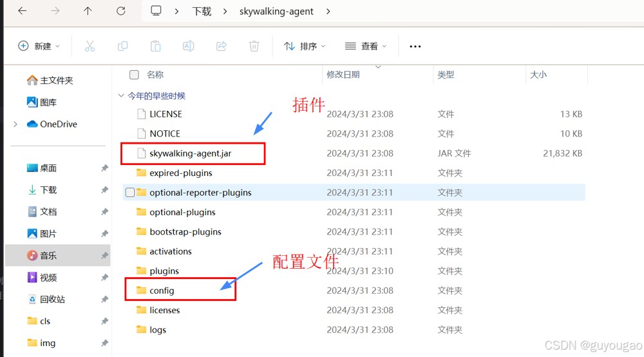644x357 pixels.
Task: Click the Delete trash can icon
Action: pos(254,46)
